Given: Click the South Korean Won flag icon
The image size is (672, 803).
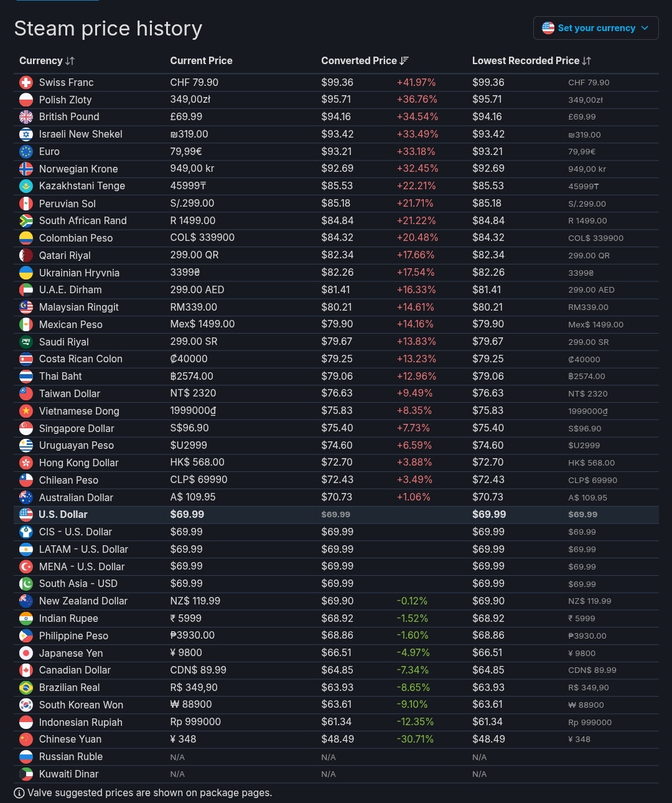Looking at the screenshot, I should point(26,705).
